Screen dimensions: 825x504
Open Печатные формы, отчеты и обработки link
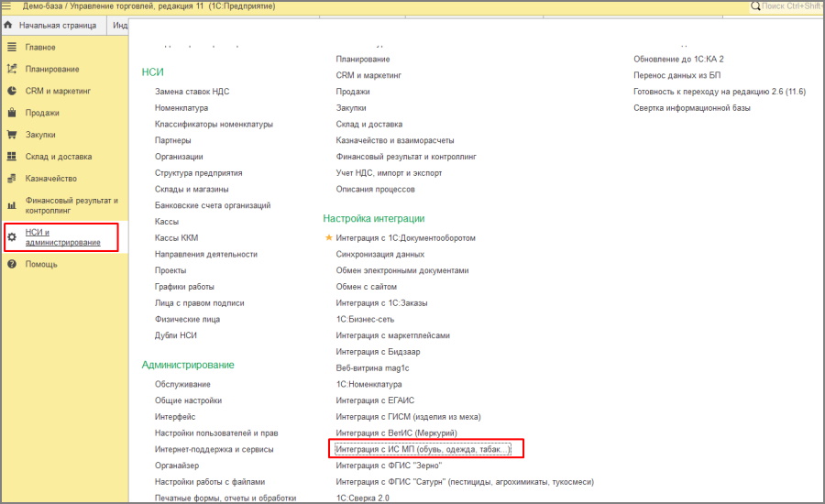(x=225, y=499)
